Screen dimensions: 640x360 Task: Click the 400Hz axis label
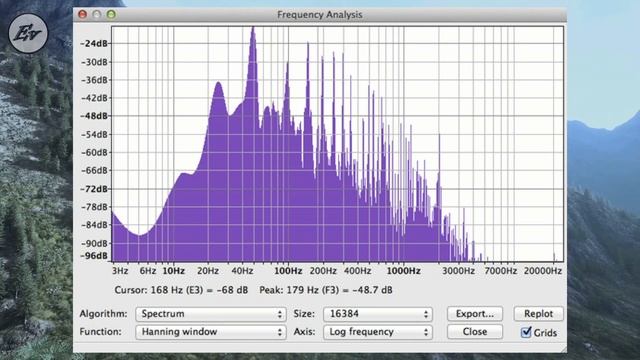(357, 271)
